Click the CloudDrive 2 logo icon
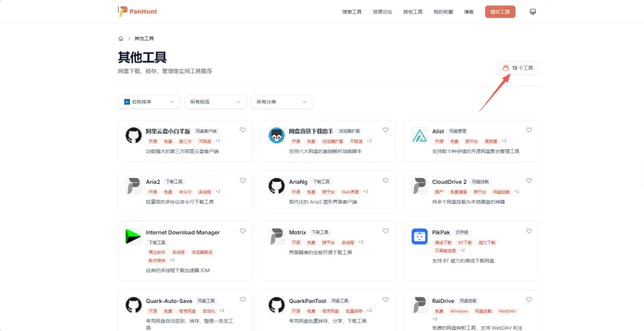The width and height of the screenshot is (644, 331). [420, 185]
